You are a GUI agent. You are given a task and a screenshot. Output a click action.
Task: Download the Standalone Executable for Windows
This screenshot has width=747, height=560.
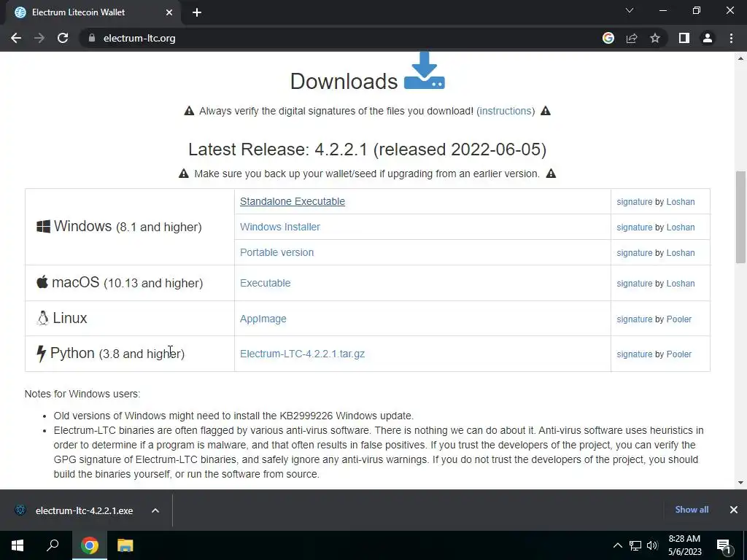pos(292,201)
